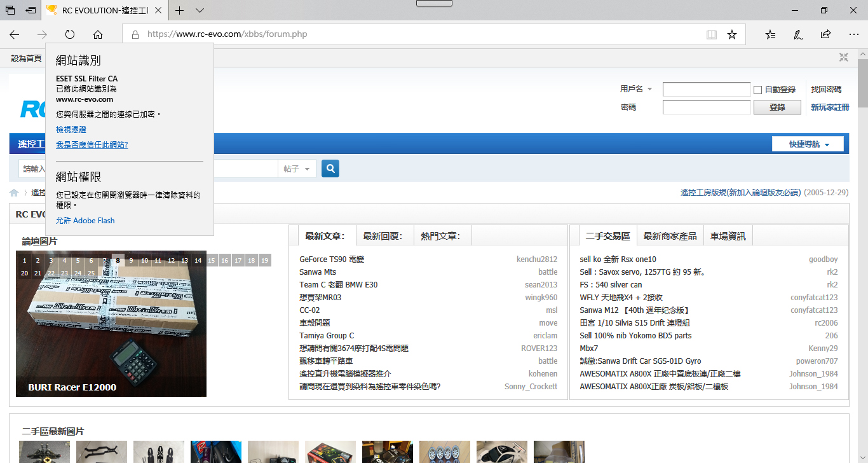Click the Forward navigation arrow

(x=42, y=34)
